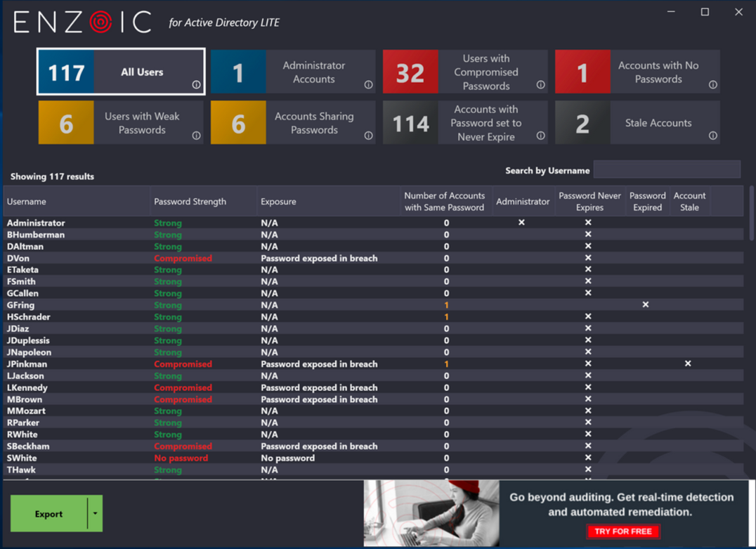View info on the All Users tile
Image resolution: width=756 pixels, height=549 pixels.
point(195,84)
